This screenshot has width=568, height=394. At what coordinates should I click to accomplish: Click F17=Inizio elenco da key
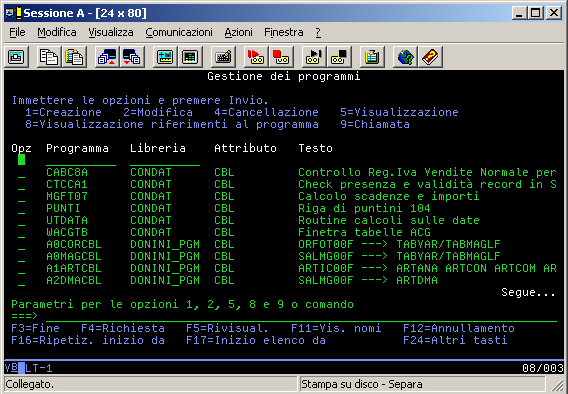256,340
